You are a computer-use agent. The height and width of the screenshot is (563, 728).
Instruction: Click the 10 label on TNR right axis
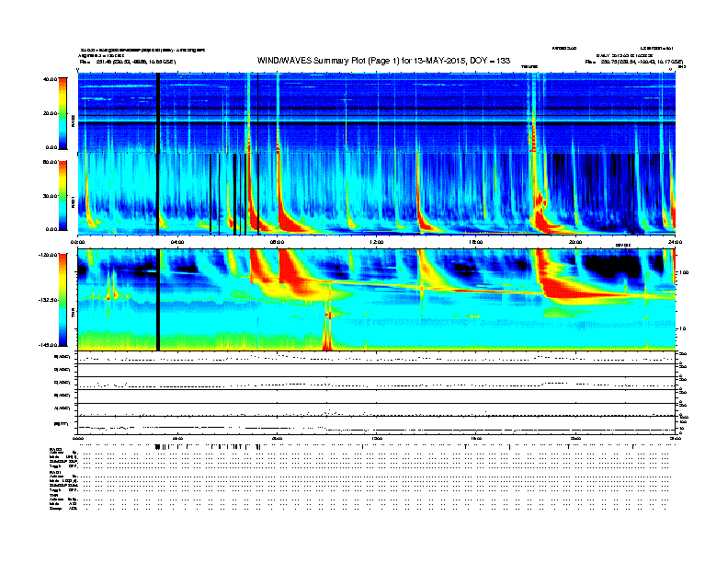pos(682,329)
